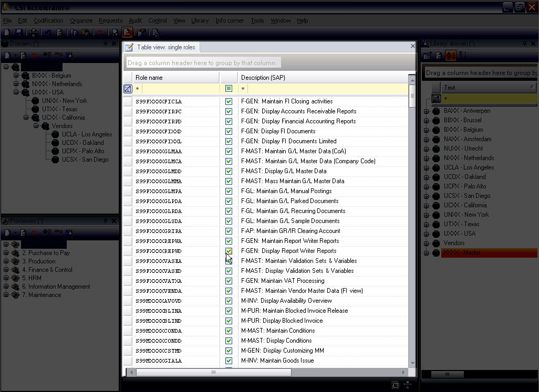This screenshot has height=392, width=539.
Task: Click the red X delete icon in Domains panel
Action: 35,55
